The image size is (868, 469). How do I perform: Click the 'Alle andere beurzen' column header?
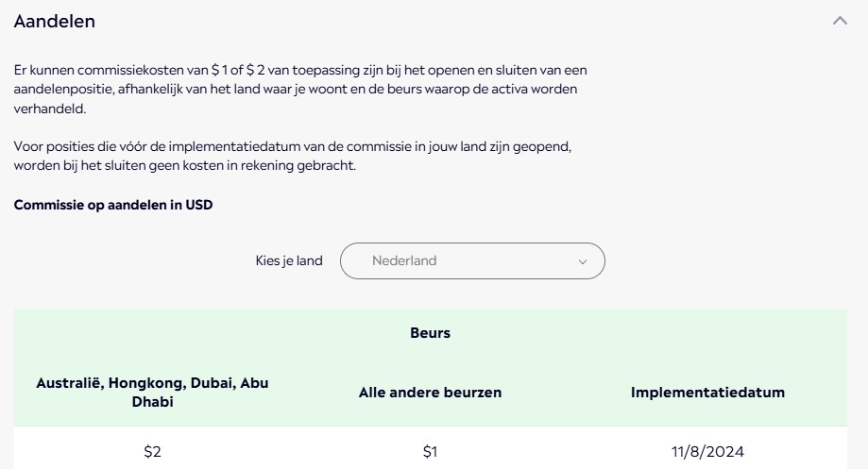point(430,393)
